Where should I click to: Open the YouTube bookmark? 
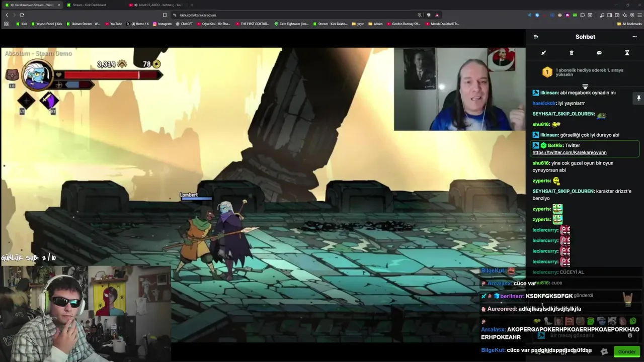pyautogui.click(x=114, y=24)
